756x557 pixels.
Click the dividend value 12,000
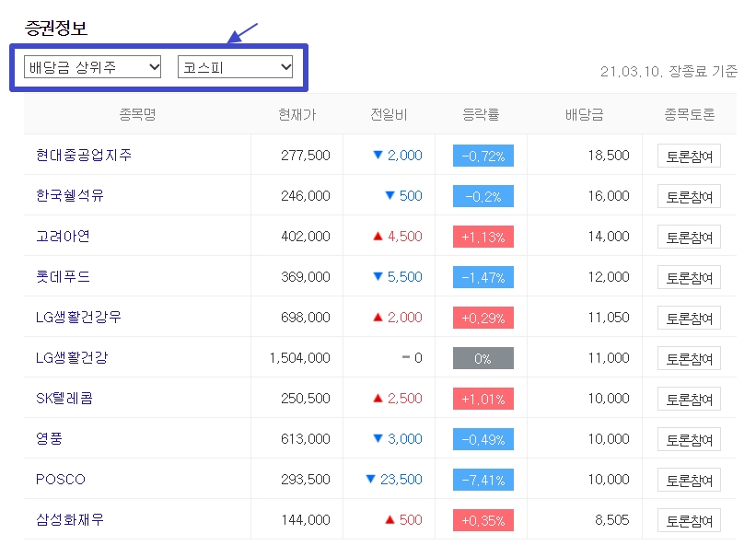[x=609, y=277]
